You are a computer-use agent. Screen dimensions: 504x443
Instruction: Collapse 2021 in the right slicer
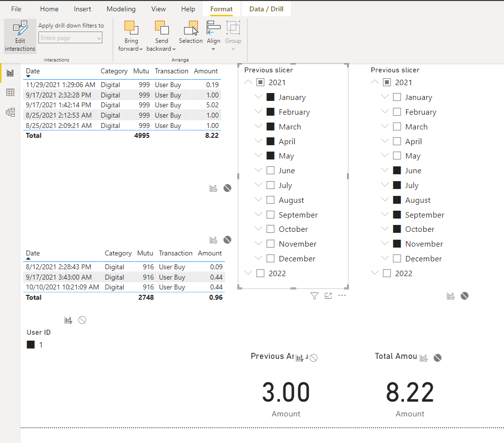(x=375, y=82)
